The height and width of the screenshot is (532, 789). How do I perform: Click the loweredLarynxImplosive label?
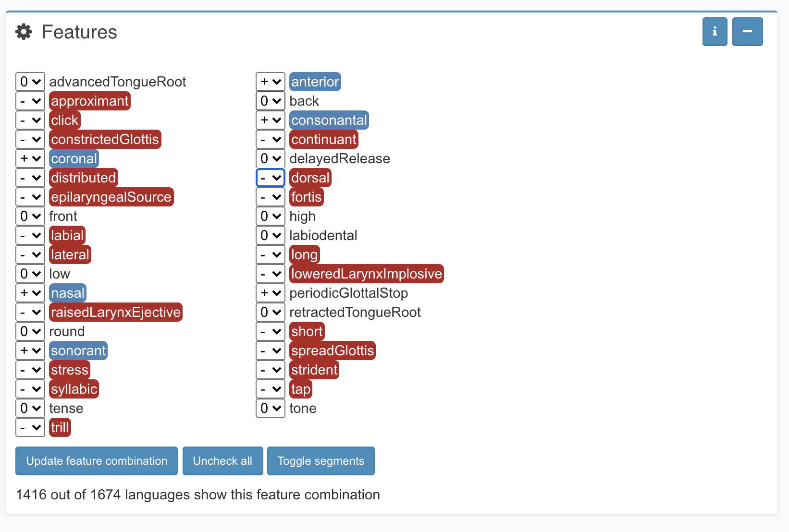click(x=366, y=274)
